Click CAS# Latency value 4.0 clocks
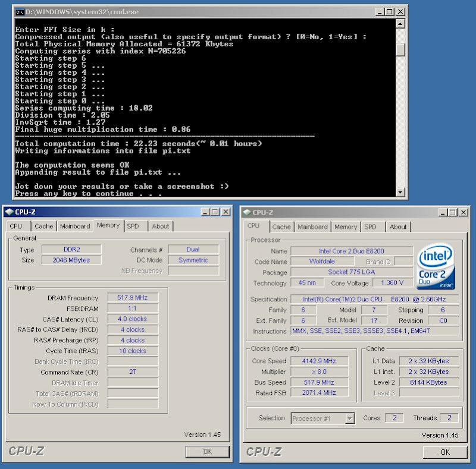This screenshot has height=469, width=476. [x=133, y=319]
